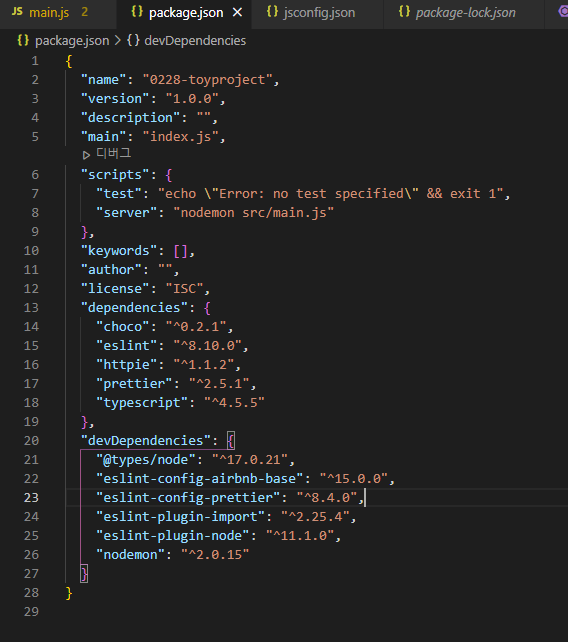
Task: Close the package.json tab
Action: (x=238, y=13)
